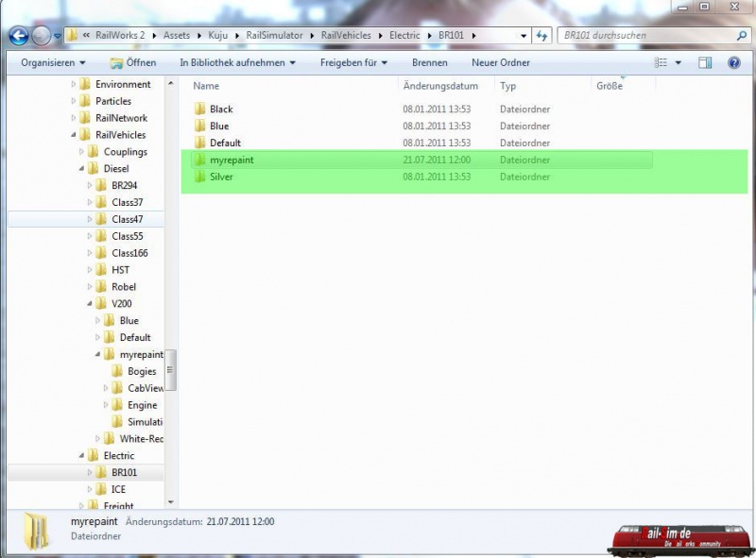Screen dimensions: 756x558
Task: Open the view options dropdown arrow
Action: coord(678,62)
